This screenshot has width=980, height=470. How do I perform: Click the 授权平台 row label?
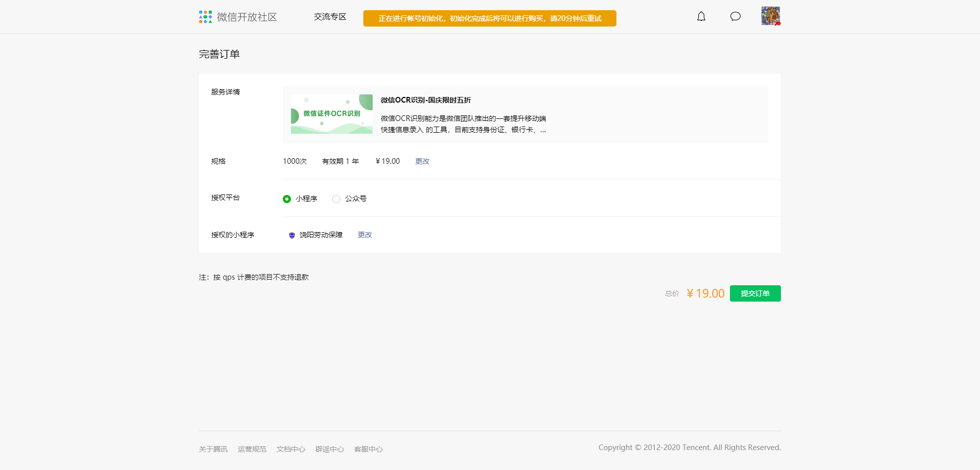click(226, 197)
